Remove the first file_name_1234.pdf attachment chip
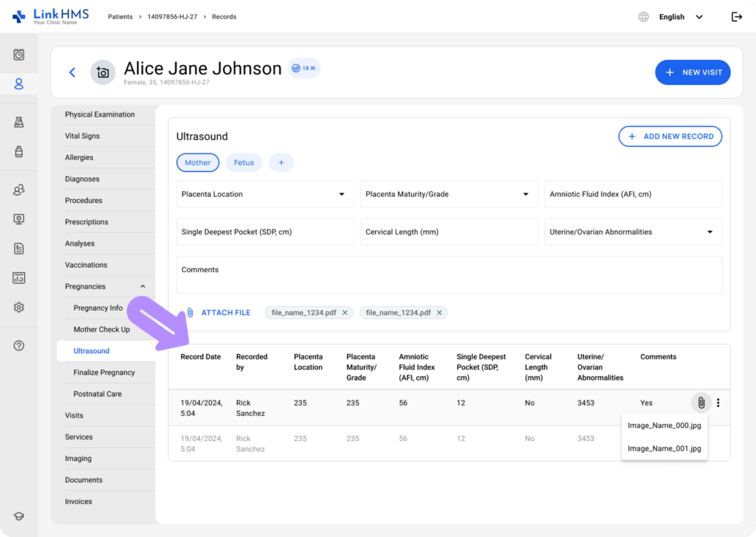Screen dimensions: 756x537 tap(345, 313)
